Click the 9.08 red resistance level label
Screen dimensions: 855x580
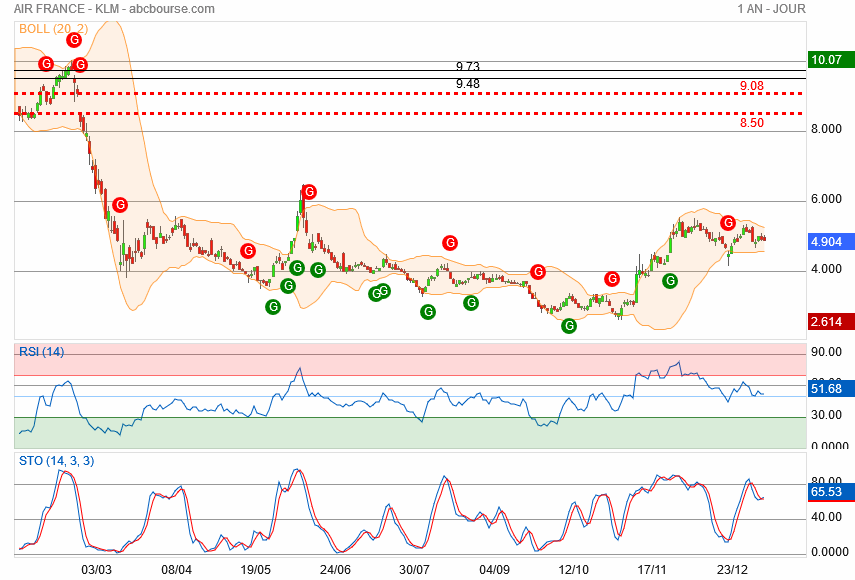tap(752, 87)
